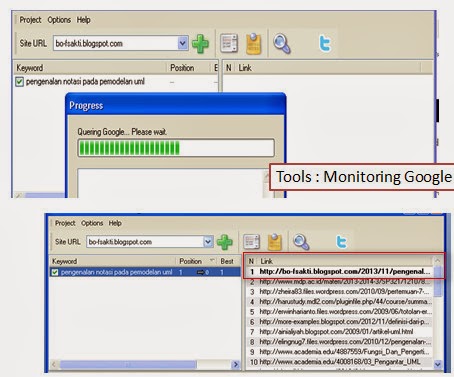This screenshot has width=454, height=377.
Task: Select link 6 more-examples.blogspot.com
Action: coord(339,322)
